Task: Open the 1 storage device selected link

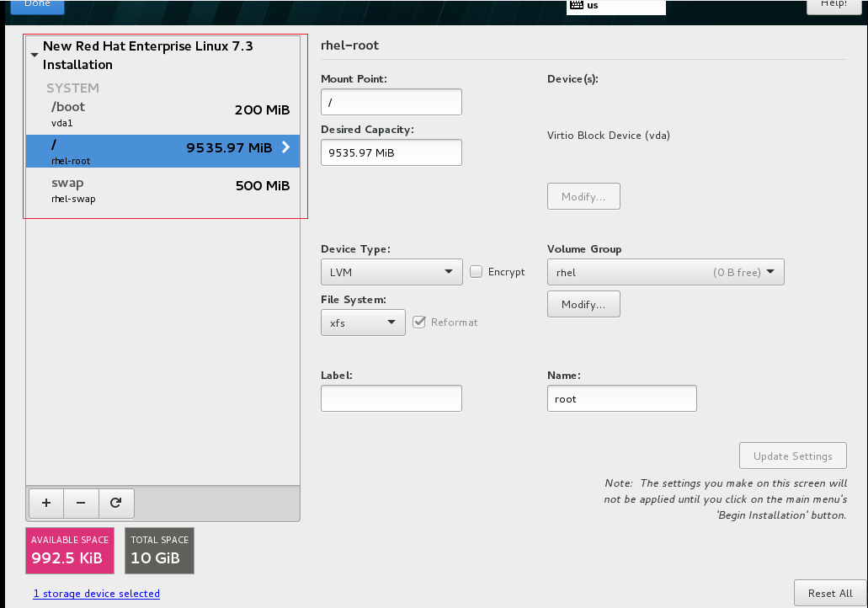Action: click(x=96, y=593)
